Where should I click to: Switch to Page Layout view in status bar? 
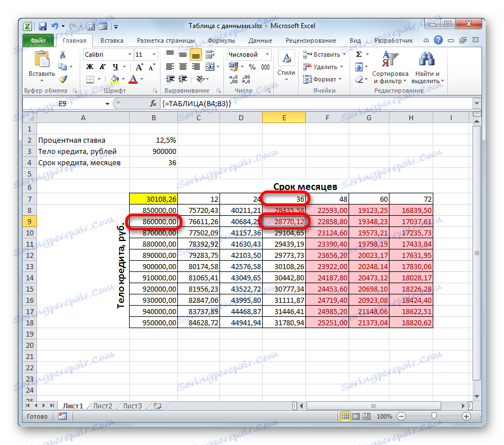(x=356, y=416)
